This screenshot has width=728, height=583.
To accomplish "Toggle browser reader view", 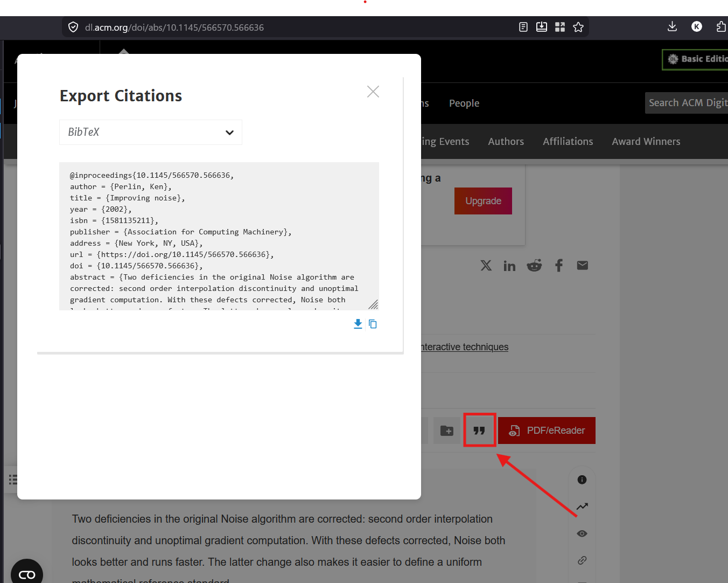I will [523, 27].
